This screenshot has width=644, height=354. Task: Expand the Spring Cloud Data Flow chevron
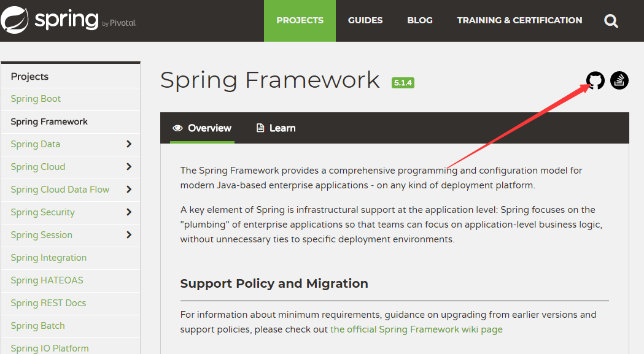128,190
